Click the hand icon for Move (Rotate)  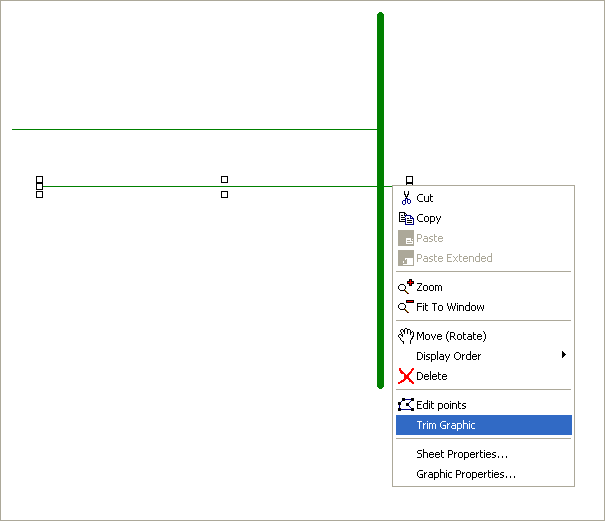[406, 336]
